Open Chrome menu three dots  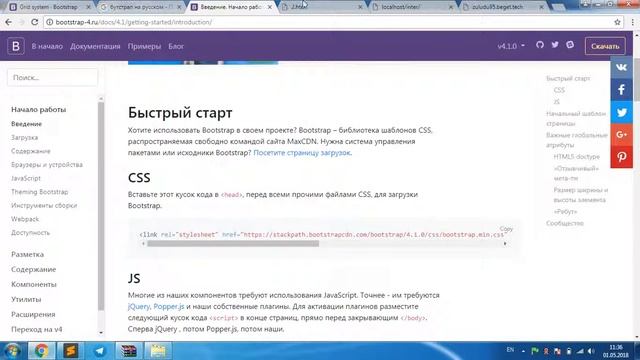[x=633, y=22]
